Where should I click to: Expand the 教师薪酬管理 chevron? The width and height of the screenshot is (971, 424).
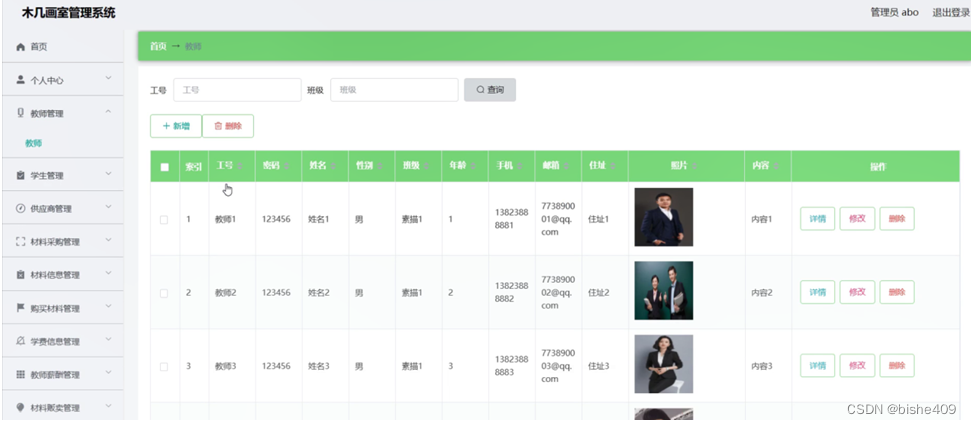tap(108, 373)
